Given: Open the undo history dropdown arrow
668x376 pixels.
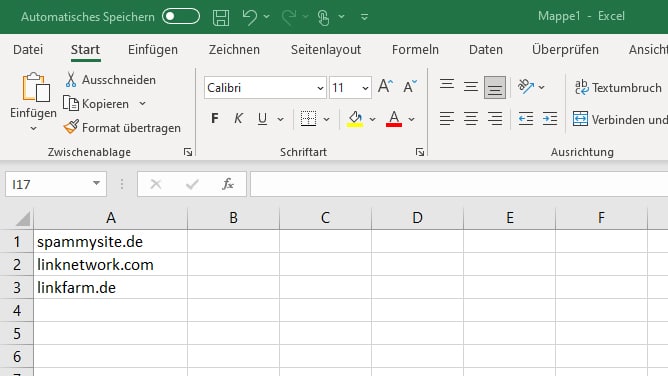Looking at the screenshot, I should [267, 17].
